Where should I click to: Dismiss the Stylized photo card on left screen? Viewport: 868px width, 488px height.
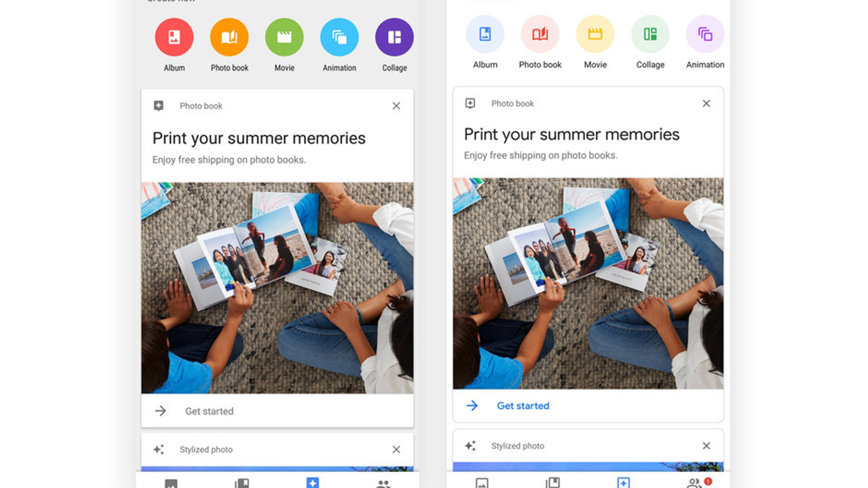(397, 450)
